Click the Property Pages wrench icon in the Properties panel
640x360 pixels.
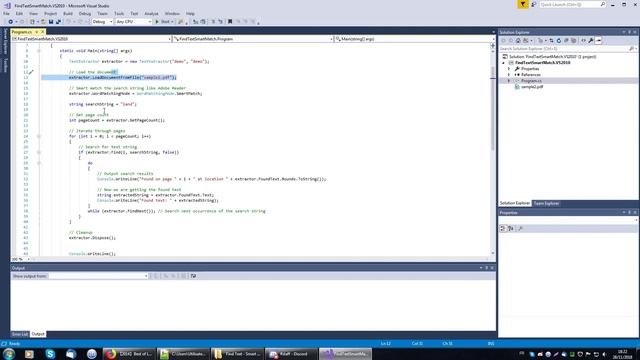coord(520,229)
